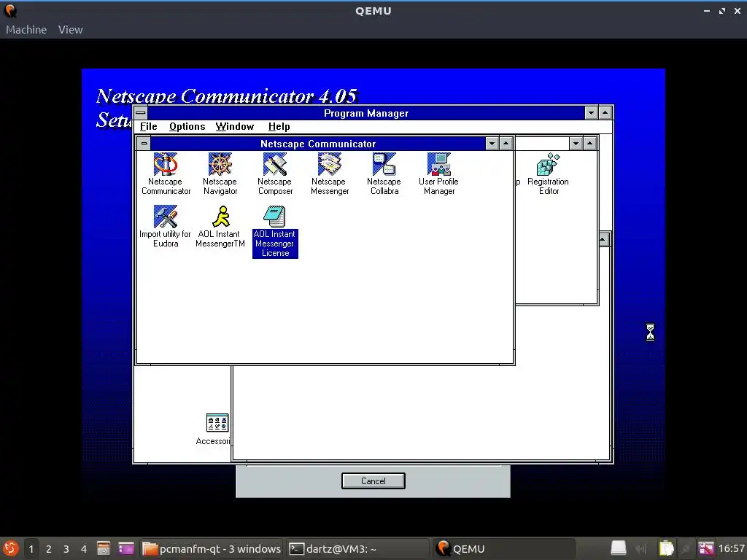The image size is (747, 560).
Task: Switch to workspace 2 in taskbar
Action: tap(49, 549)
